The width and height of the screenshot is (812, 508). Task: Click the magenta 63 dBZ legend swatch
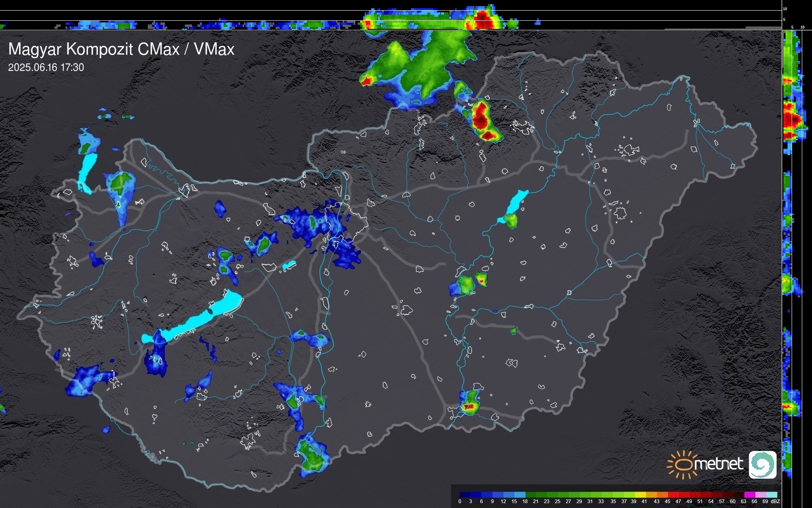click(x=749, y=495)
